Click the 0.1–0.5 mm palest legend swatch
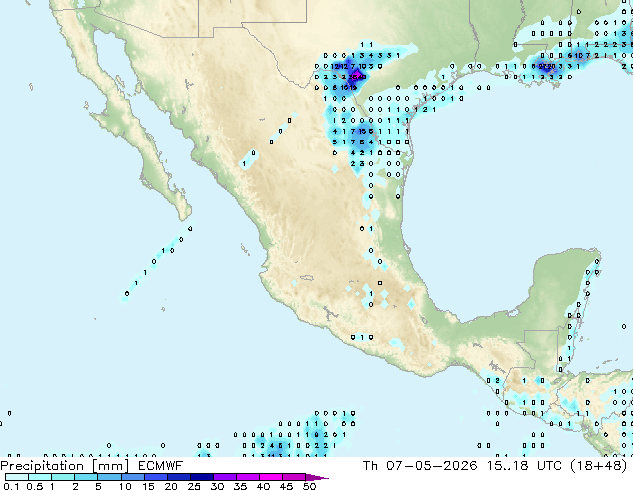Screen dimensions: 634x490 pos(17,477)
